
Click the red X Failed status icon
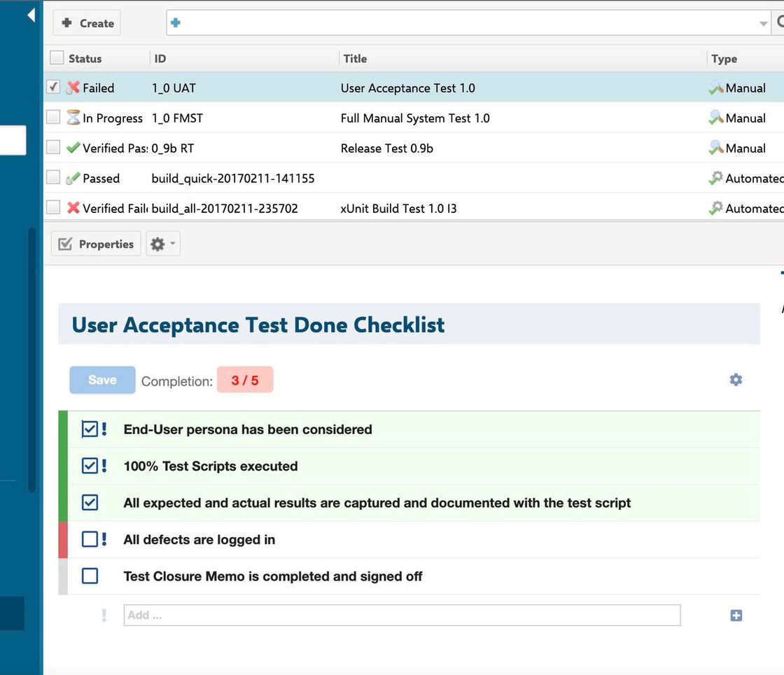pyautogui.click(x=73, y=88)
